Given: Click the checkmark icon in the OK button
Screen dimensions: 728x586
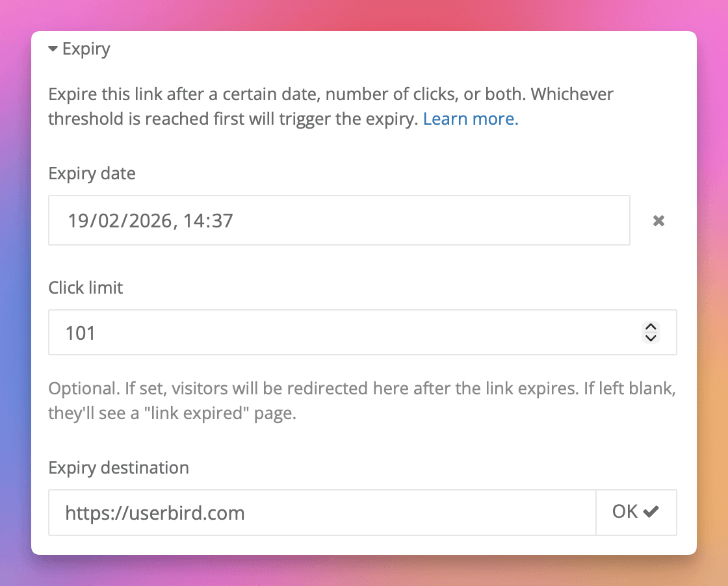Looking at the screenshot, I should (x=652, y=511).
